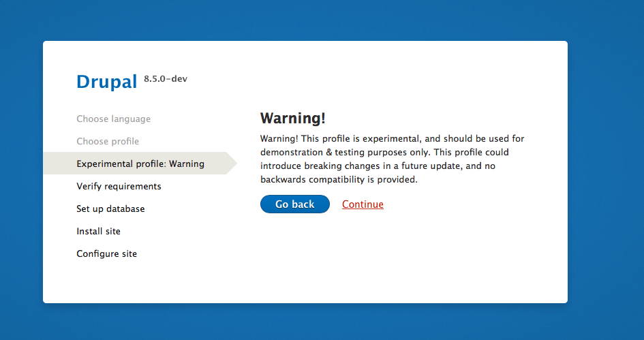Click the Install site step
The height and width of the screenshot is (340, 644).
98,231
